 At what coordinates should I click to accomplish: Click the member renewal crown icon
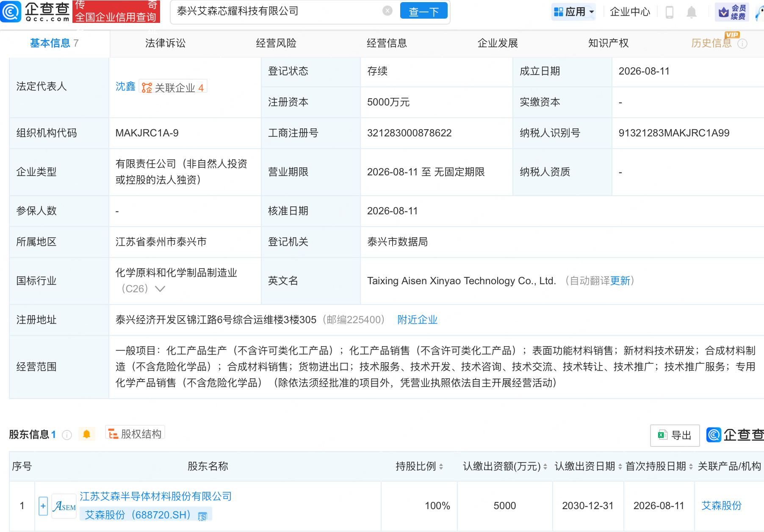tap(724, 12)
